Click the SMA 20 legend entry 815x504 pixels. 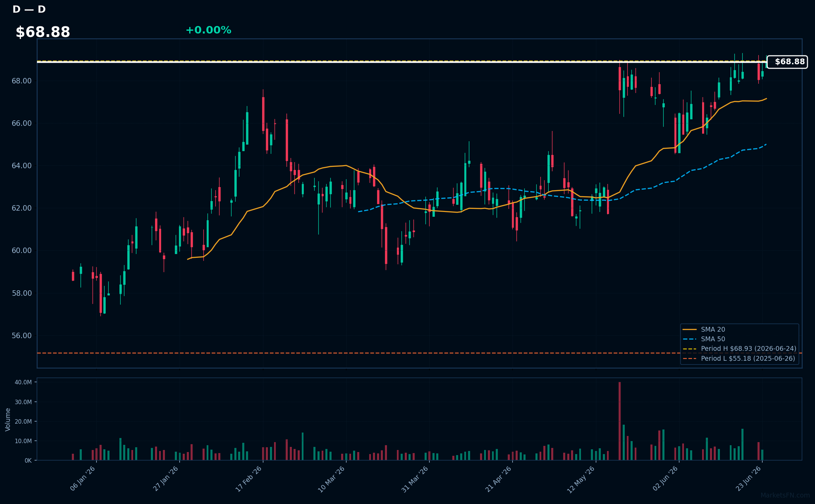pyautogui.click(x=713, y=329)
